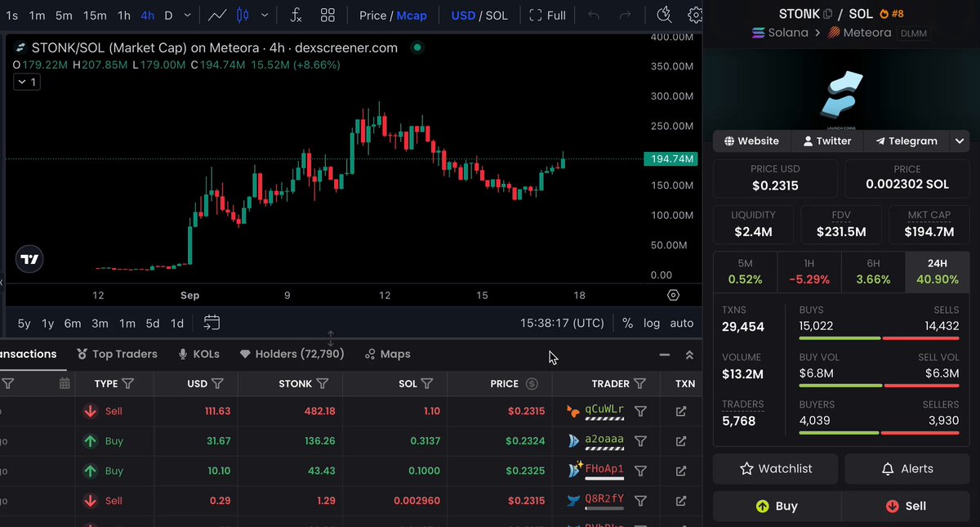Select the line chart style icon
Screen dimensions: 980x527
(217, 15)
